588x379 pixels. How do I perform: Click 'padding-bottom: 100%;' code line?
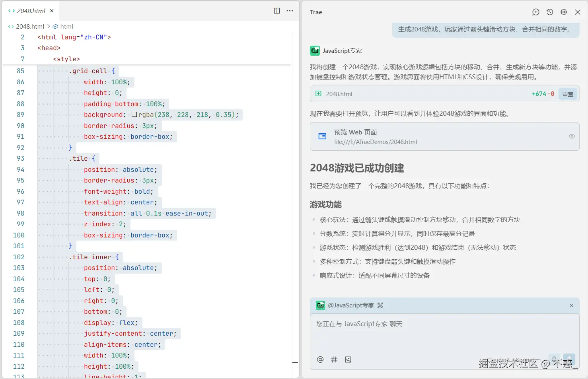124,104
